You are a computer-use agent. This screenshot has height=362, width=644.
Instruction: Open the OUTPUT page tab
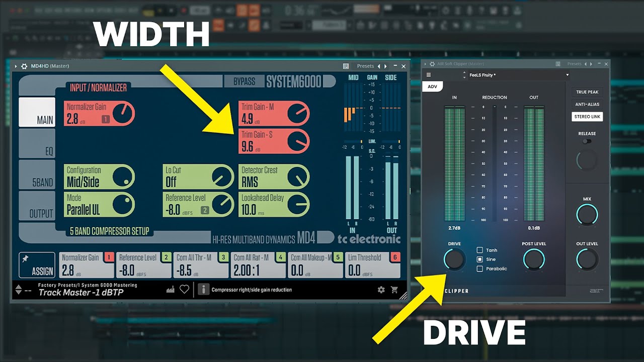click(37, 206)
